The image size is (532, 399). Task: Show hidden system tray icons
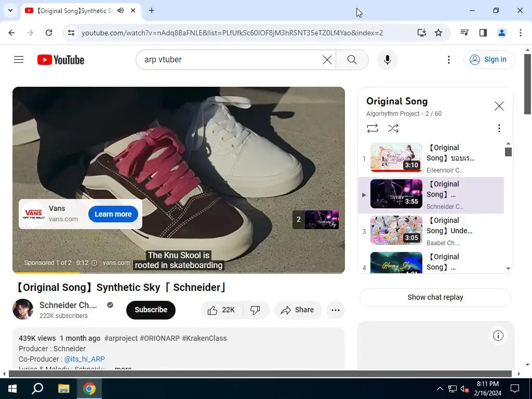click(440, 389)
